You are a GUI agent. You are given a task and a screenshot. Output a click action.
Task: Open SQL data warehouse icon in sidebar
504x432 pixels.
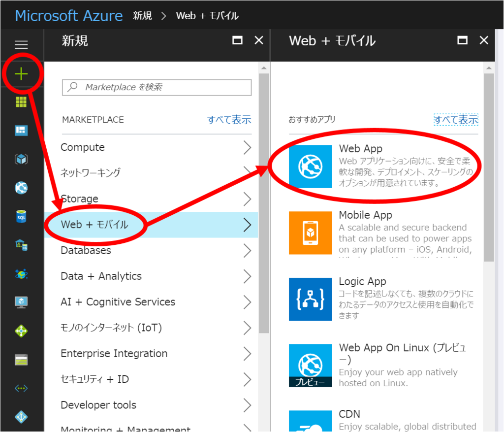click(21, 245)
